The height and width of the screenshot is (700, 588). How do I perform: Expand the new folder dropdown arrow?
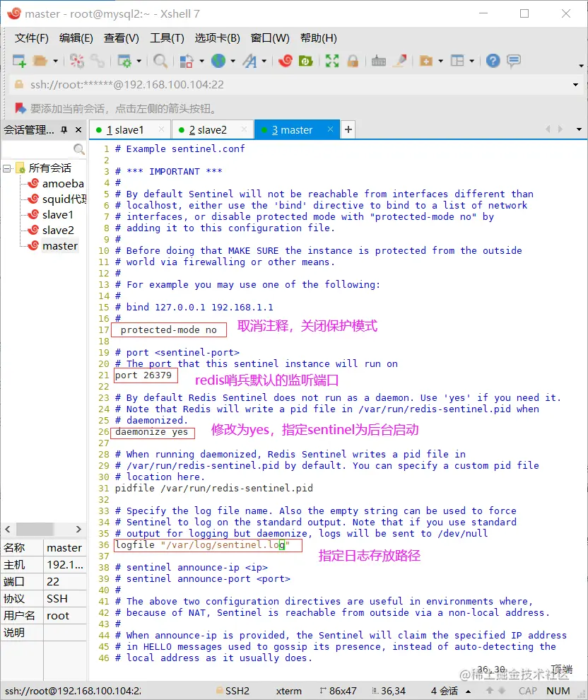click(x=441, y=61)
